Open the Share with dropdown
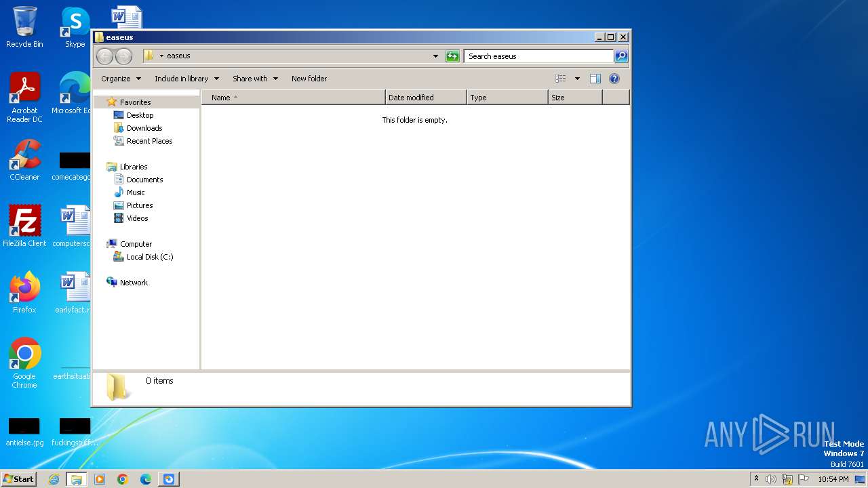 (x=256, y=79)
